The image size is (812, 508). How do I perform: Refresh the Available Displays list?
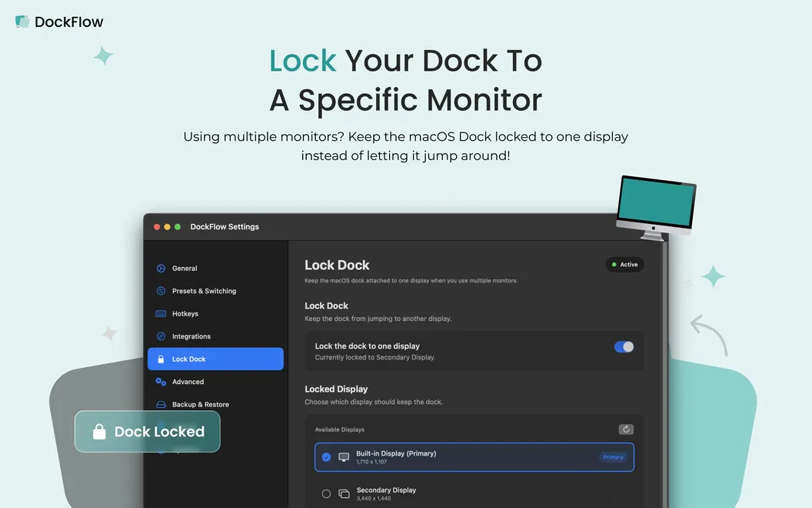[x=626, y=429]
